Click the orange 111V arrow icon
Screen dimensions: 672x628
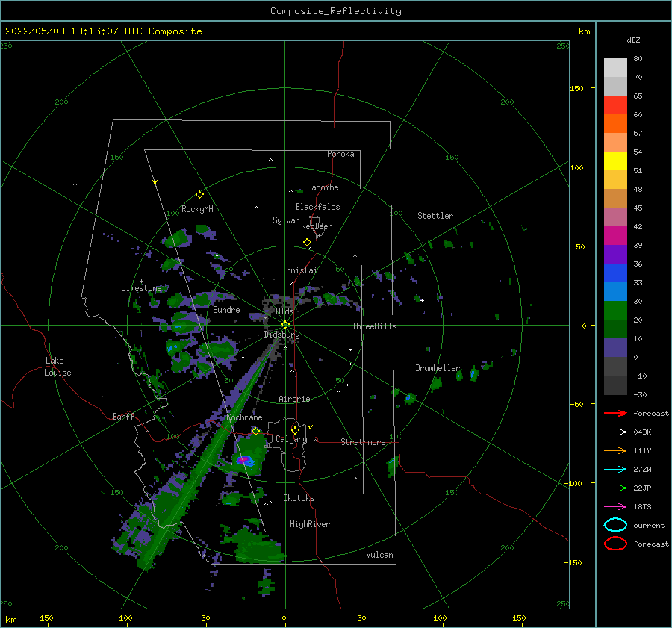pos(615,450)
